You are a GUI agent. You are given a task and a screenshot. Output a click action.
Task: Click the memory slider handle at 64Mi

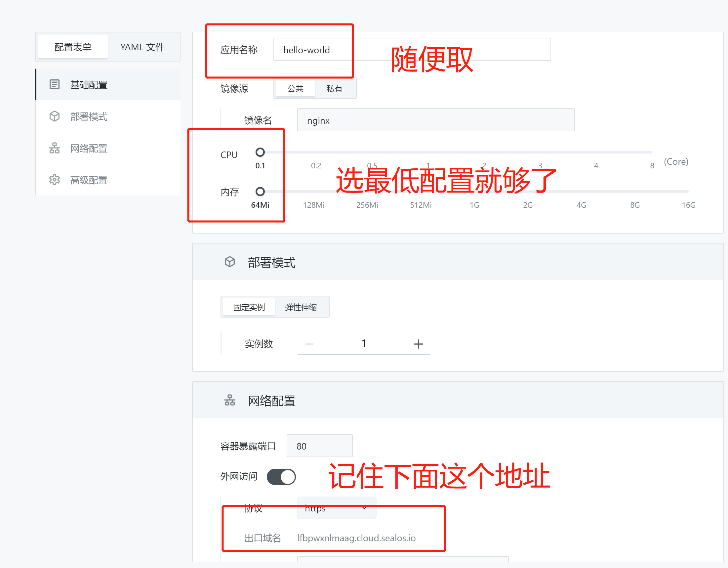coord(260,192)
